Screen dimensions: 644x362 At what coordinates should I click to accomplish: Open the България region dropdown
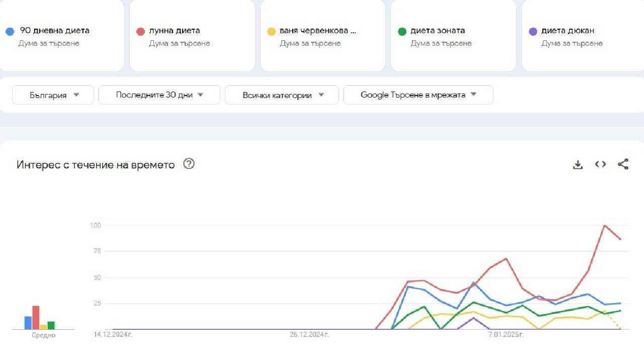52,95
